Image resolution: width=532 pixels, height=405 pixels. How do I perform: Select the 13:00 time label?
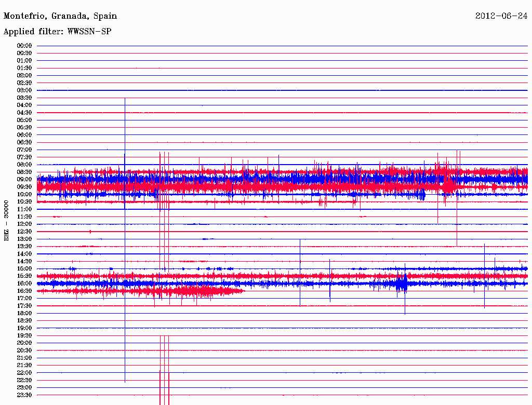pos(24,239)
